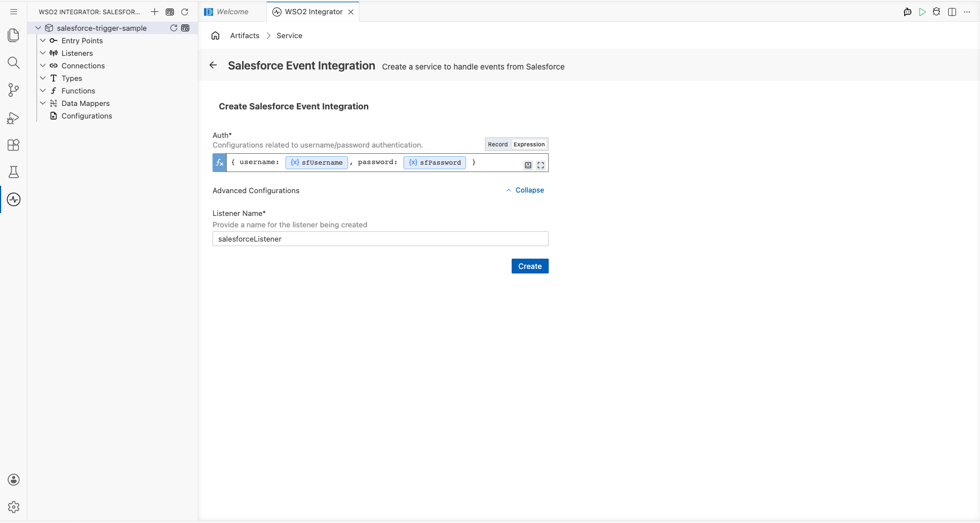Select the Data Mappers tree label

tap(85, 103)
